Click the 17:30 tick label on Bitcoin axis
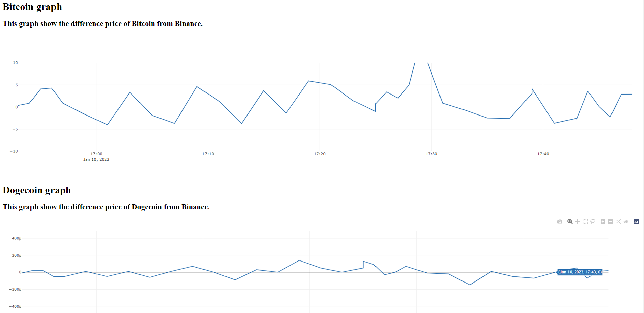The image size is (644, 313). pos(431,154)
